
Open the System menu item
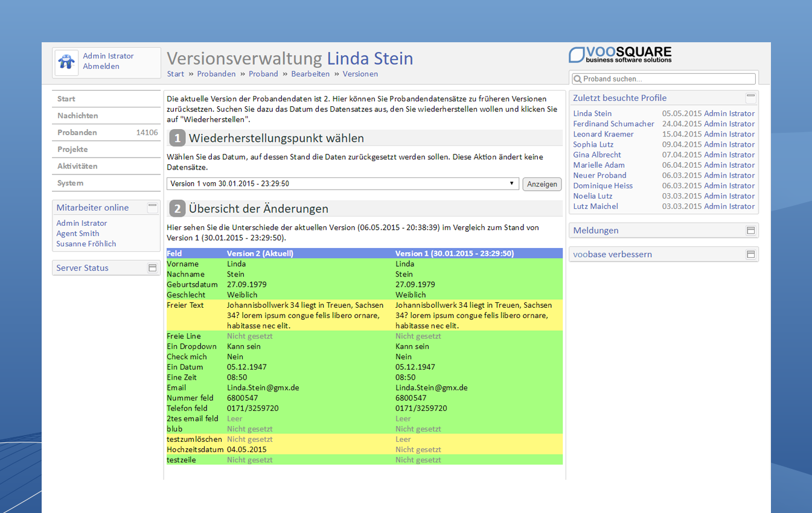click(106, 183)
